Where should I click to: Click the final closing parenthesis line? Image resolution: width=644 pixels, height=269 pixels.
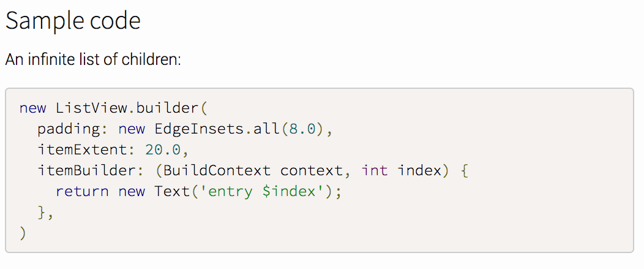pos(23,233)
